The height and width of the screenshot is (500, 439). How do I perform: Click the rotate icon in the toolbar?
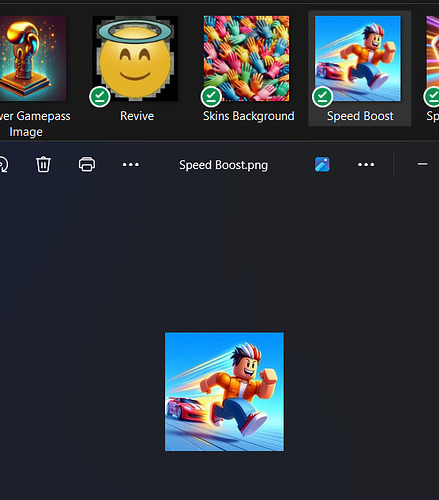coord(3,164)
